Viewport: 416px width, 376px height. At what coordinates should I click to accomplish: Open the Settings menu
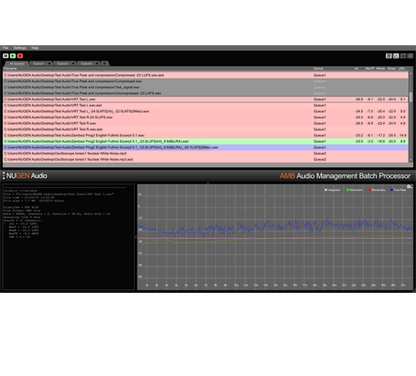pos(20,48)
